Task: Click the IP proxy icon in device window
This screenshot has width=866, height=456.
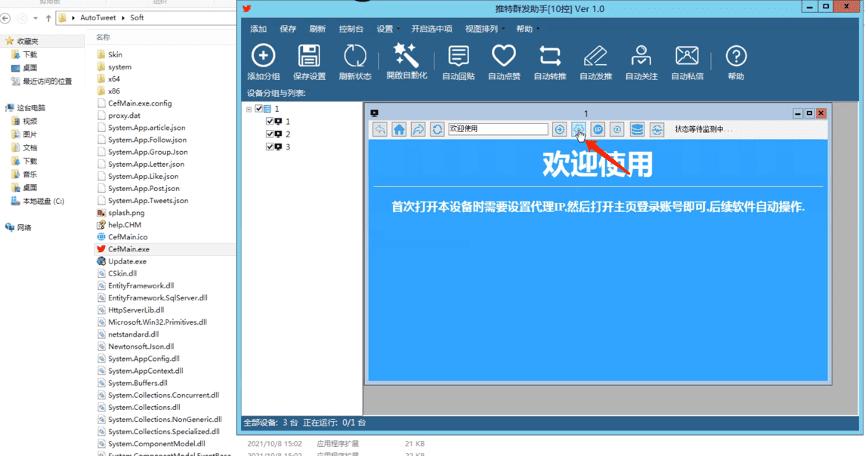Action: click(598, 129)
